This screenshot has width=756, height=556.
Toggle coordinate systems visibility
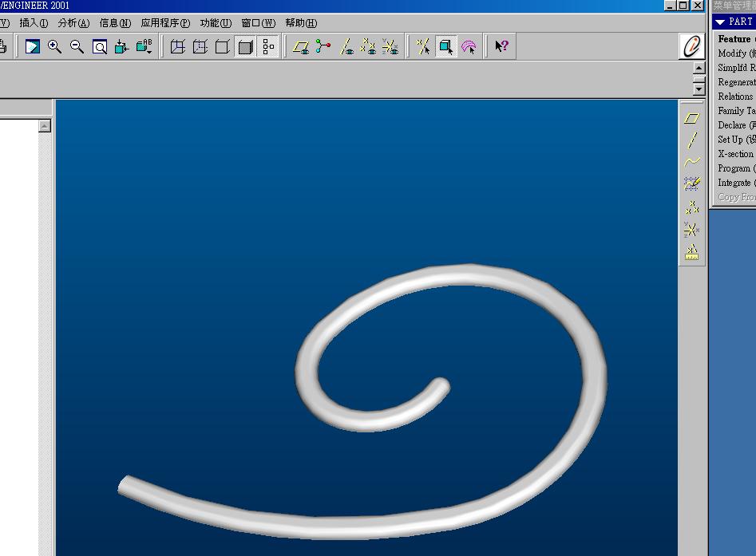pos(390,47)
